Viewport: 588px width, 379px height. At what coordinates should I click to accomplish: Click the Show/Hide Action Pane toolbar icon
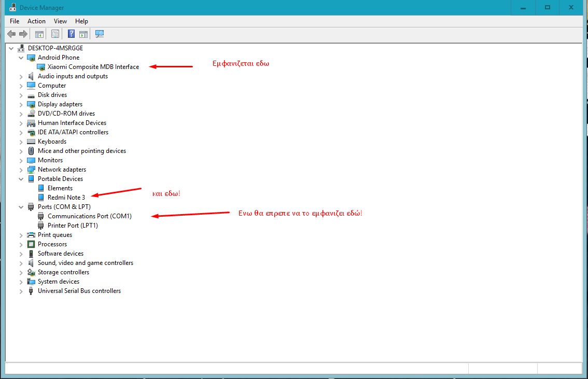(x=83, y=34)
